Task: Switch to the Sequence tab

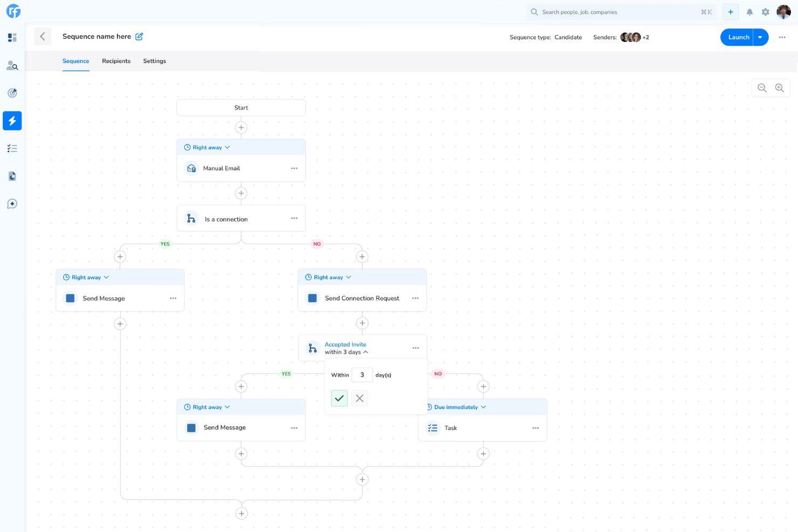Action: coord(76,61)
